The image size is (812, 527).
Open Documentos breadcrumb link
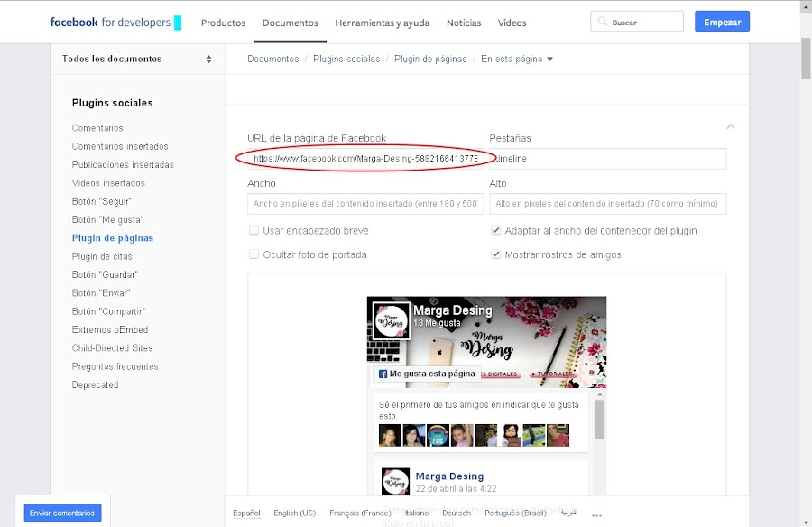pos(272,59)
